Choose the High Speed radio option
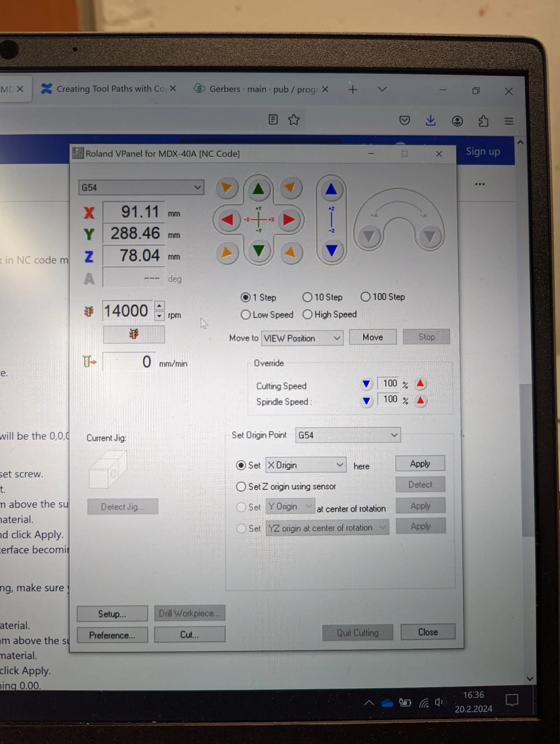Image resolution: width=560 pixels, height=744 pixels. pyautogui.click(x=307, y=314)
